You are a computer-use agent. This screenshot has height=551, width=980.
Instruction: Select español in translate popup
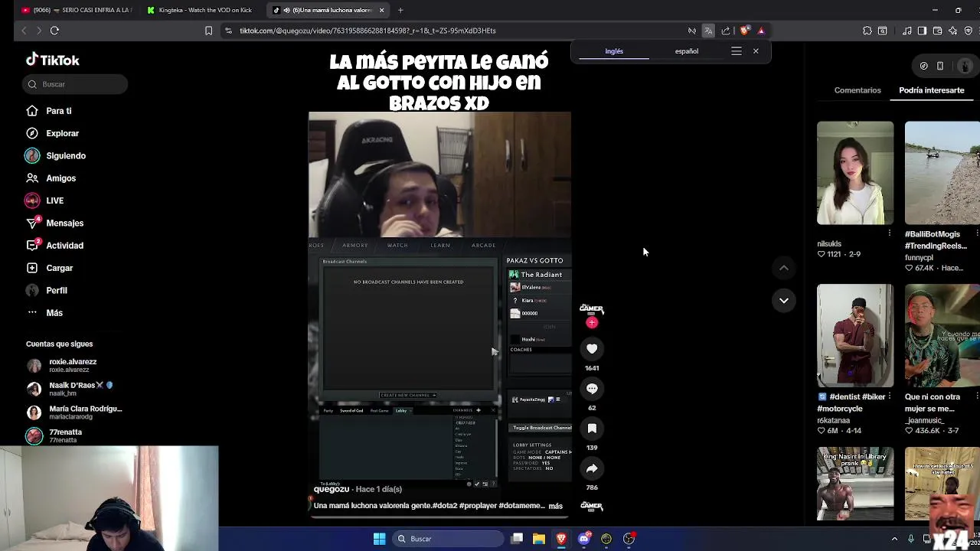click(686, 51)
